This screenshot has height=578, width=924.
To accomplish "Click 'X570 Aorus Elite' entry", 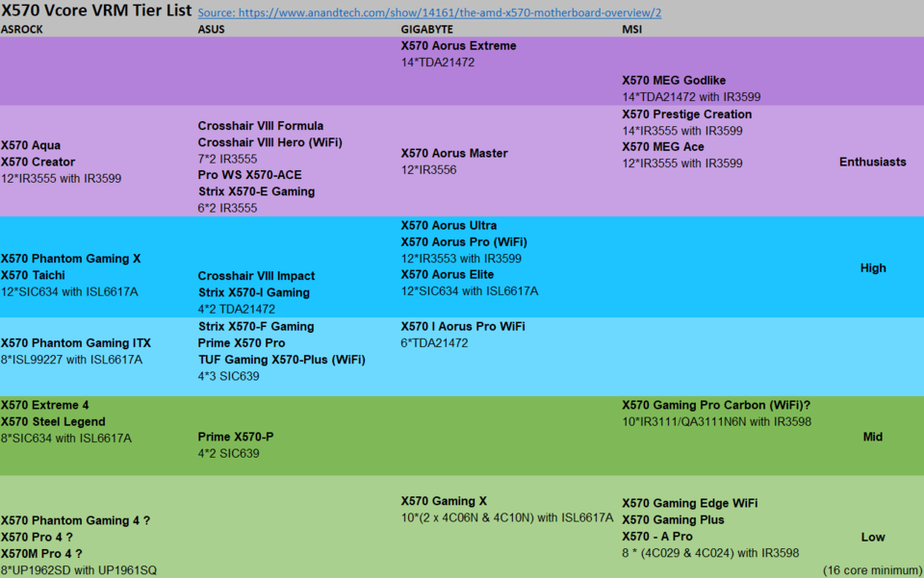I will pos(448,275).
